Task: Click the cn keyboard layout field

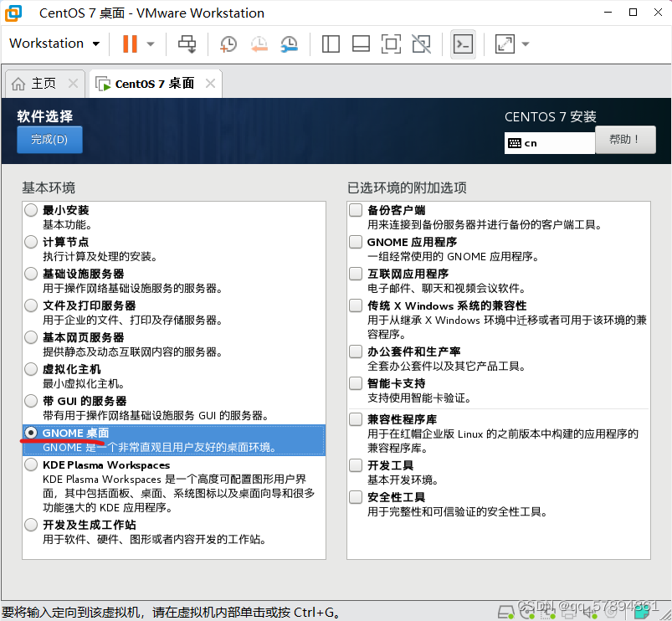Action: 550,143
